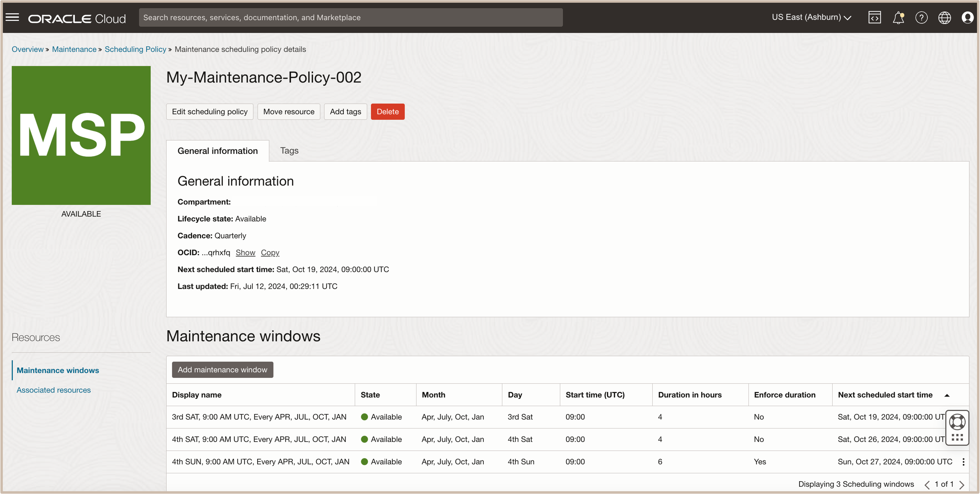Expand the US East (Ashburn) region selector
Image resolution: width=980 pixels, height=494 pixels.
(x=811, y=17)
